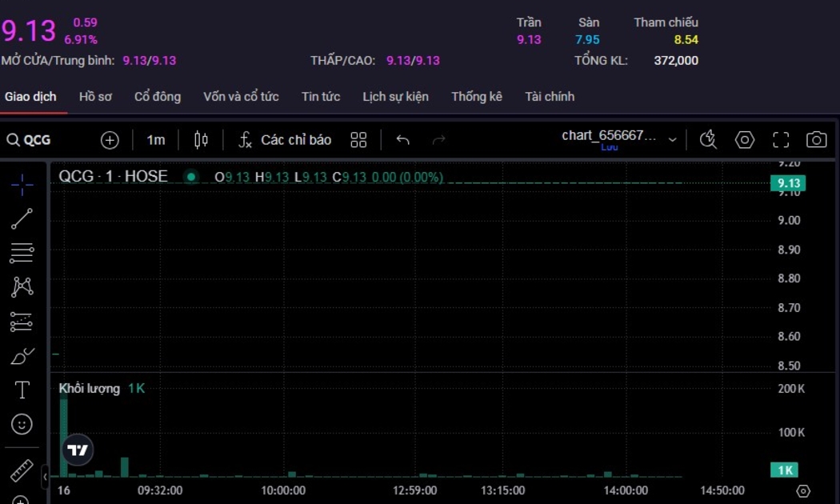Expand the chart_656667 layout dropdown
The image size is (840, 504).
click(672, 140)
